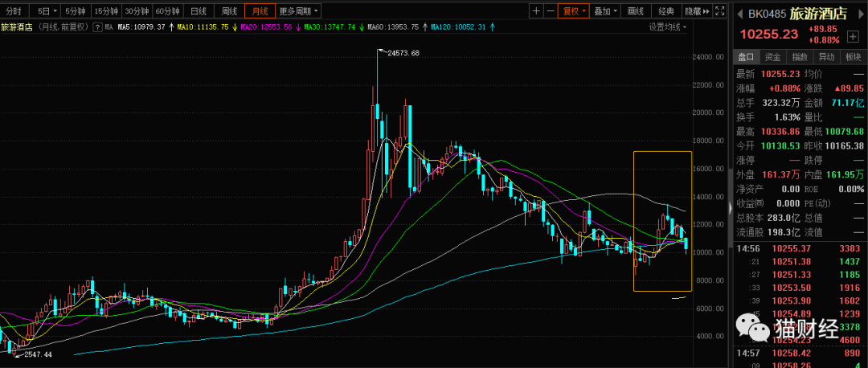
Task: Click the 总股本 283.0亿 value
Action: point(785,218)
